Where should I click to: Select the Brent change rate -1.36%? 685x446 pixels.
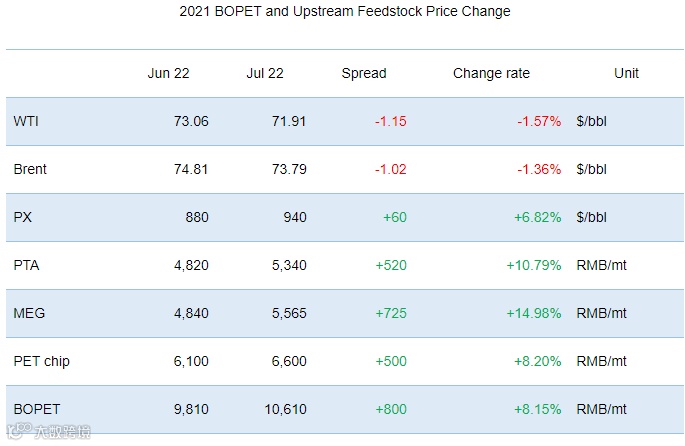(x=539, y=169)
